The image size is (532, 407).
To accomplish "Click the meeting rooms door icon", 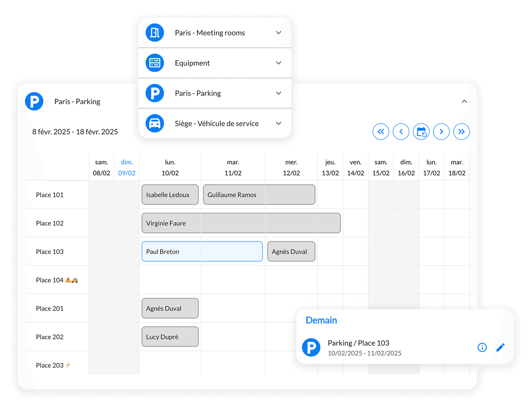I will [x=154, y=32].
